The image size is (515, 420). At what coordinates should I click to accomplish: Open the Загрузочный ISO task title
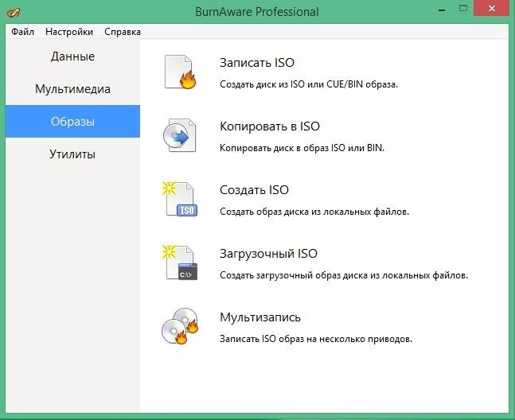269,254
